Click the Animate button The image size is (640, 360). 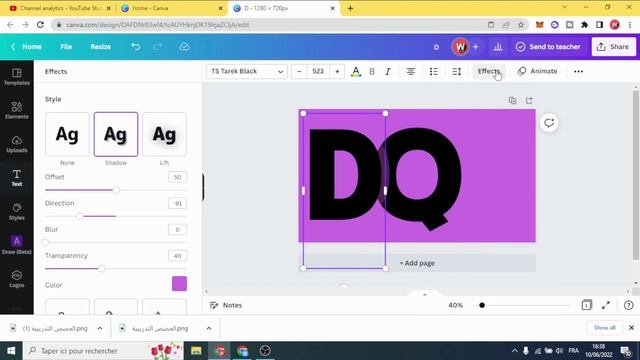pyautogui.click(x=538, y=71)
